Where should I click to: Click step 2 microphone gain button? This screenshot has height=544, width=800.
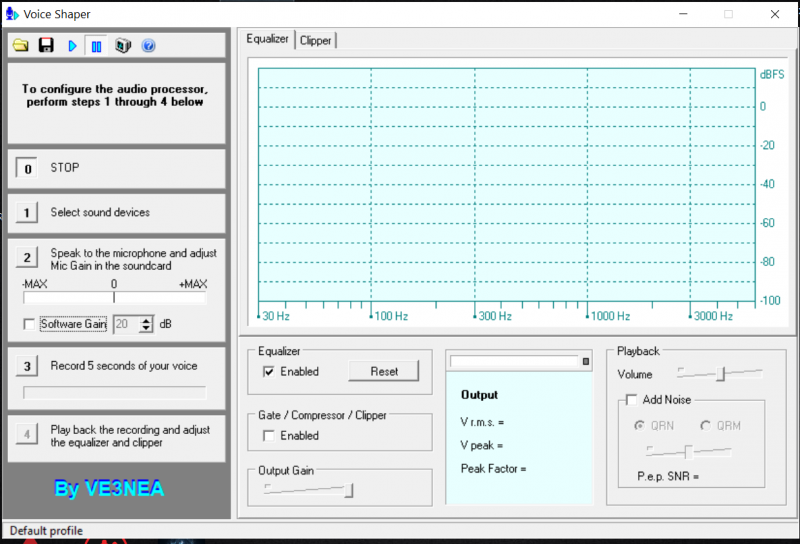27,258
